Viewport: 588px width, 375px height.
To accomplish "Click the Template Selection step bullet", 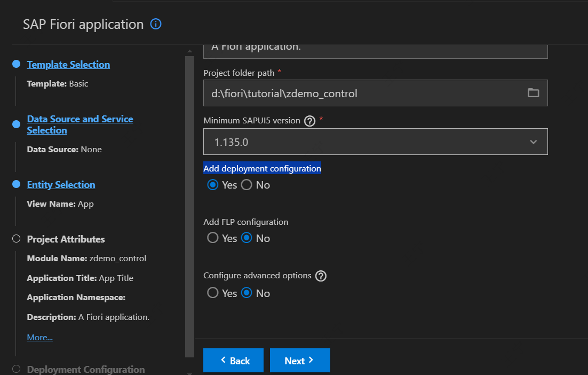I will 16,65.
